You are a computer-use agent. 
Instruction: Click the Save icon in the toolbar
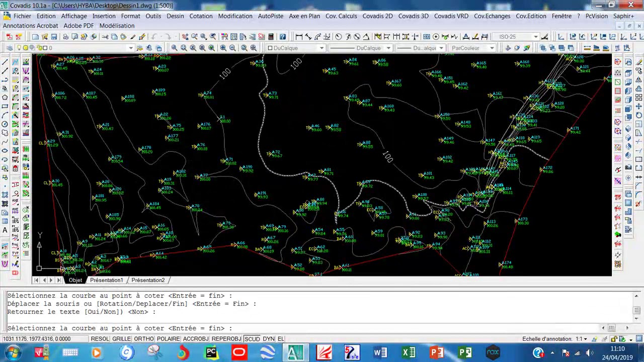tap(54, 37)
